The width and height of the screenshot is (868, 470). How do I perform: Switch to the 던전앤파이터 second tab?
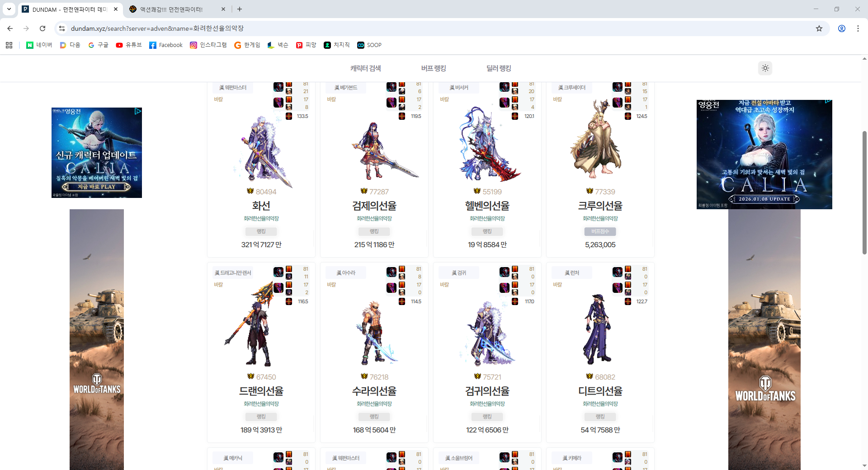(x=172, y=9)
